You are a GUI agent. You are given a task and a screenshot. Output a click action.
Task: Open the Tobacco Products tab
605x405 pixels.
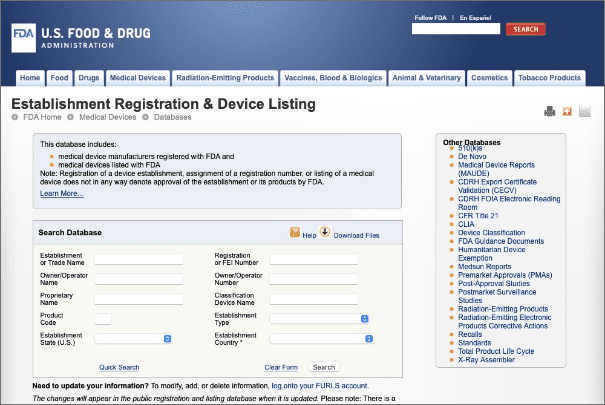549,78
